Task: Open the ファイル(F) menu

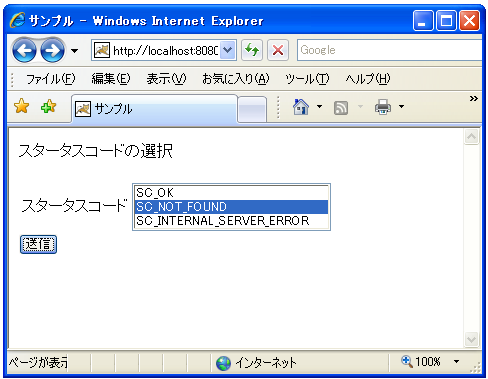Action: [51, 79]
